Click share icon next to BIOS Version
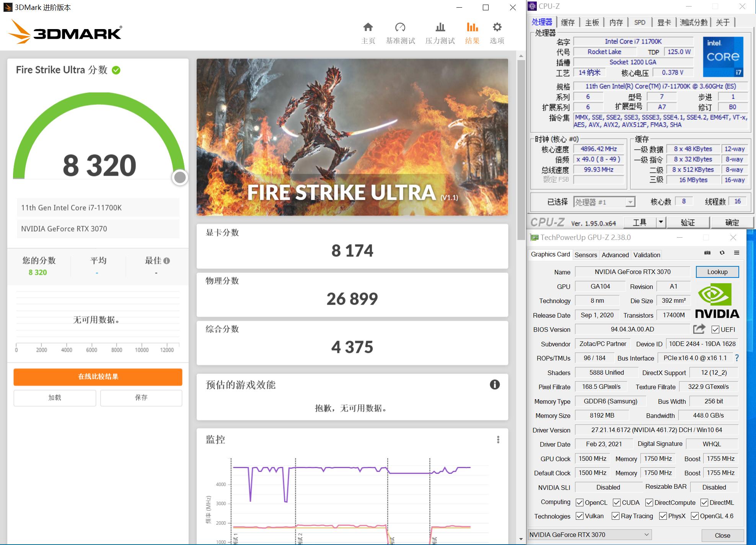This screenshot has width=756, height=545. pyautogui.click(x=699, y=329)
